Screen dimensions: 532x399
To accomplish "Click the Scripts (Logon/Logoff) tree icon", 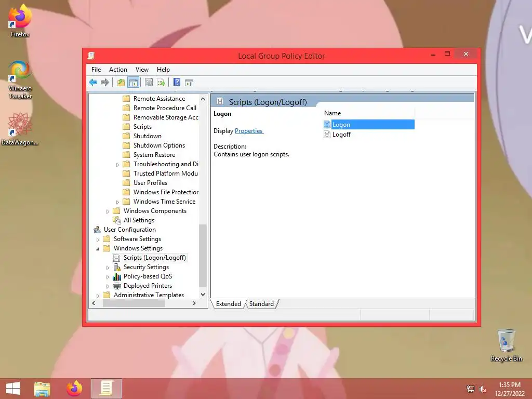I will pos(116,258).
